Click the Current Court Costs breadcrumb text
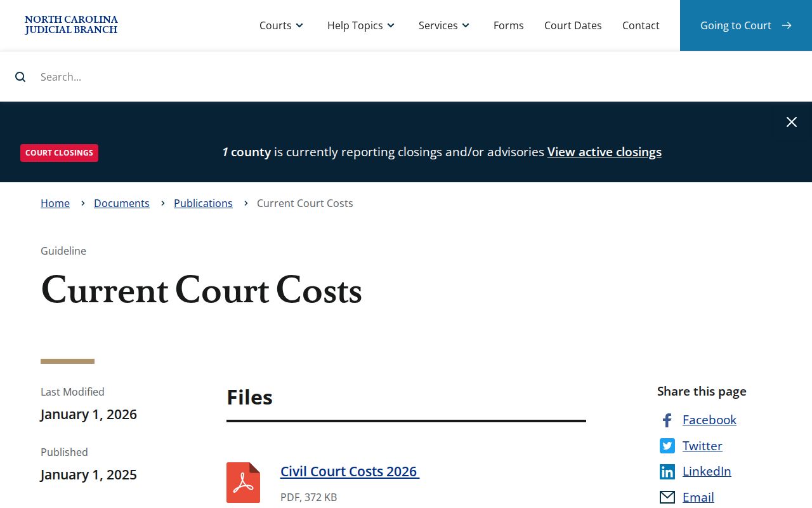 point(305,203)
